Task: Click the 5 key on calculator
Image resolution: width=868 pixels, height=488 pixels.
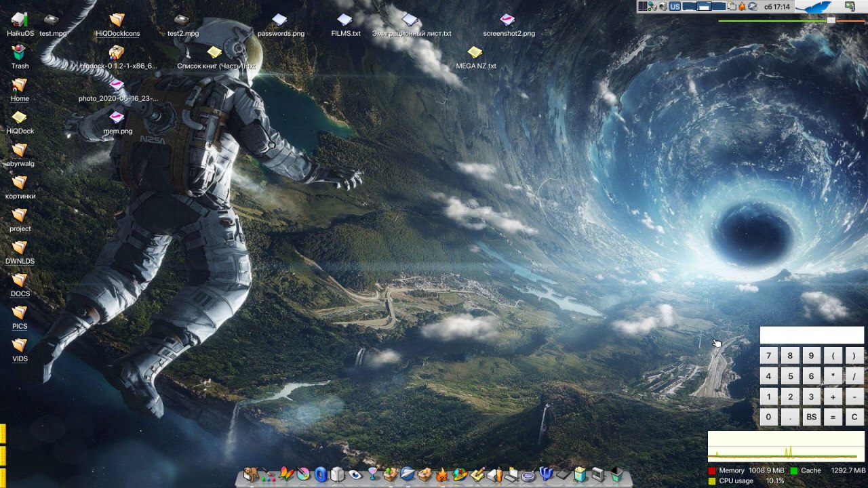Action: (x=790, y=376)
